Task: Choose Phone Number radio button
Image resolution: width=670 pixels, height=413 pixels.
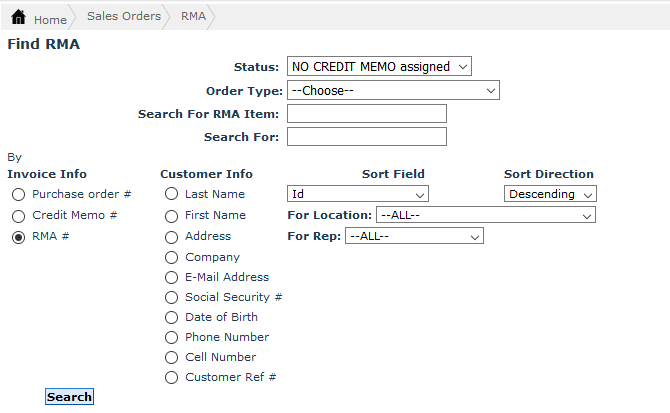Action: click(172, 338)
